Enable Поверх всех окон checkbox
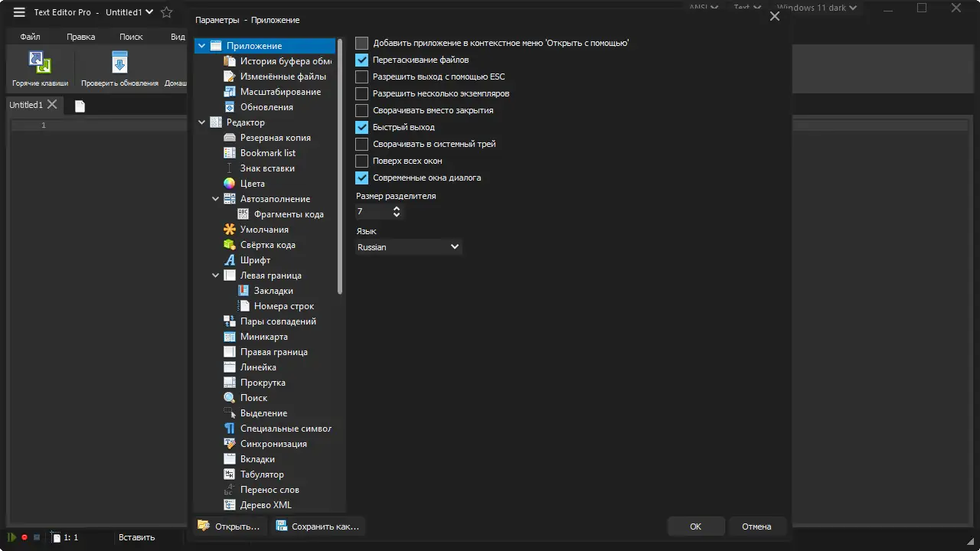 tap(362, 161)
